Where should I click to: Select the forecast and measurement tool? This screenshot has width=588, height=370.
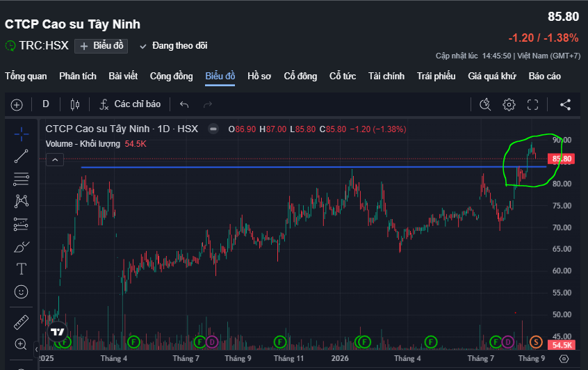(22, 224)
